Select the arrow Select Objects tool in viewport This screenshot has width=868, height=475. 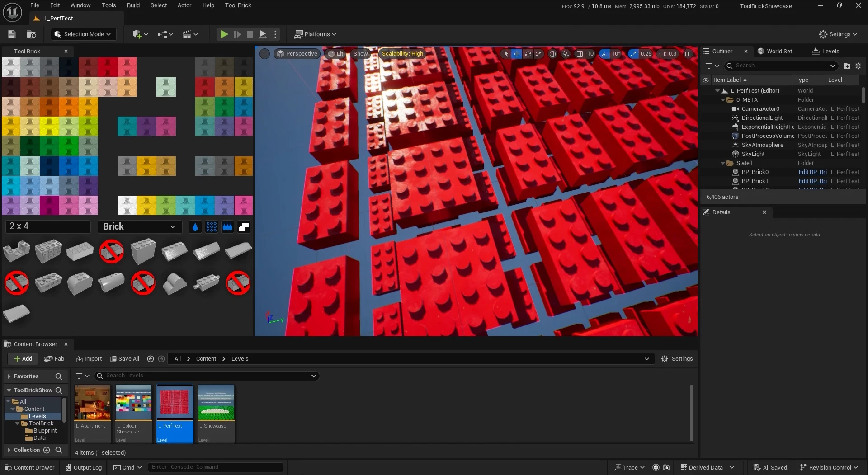(506, 54)
